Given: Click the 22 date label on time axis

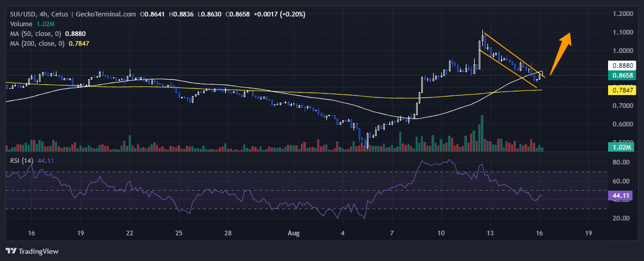Looking at the screenshot, I should tap(129, 233).
